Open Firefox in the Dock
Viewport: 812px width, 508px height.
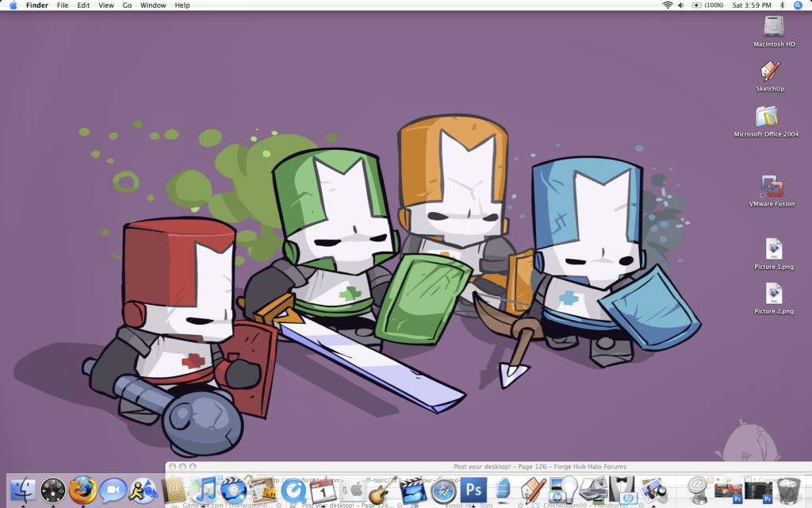click(82, 491)
